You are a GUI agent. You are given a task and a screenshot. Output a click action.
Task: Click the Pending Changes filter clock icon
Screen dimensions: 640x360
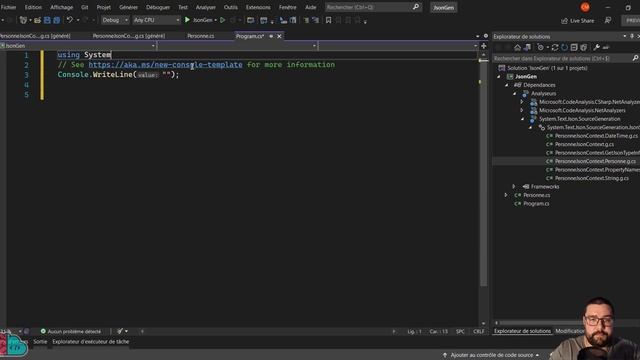point(541,48)
